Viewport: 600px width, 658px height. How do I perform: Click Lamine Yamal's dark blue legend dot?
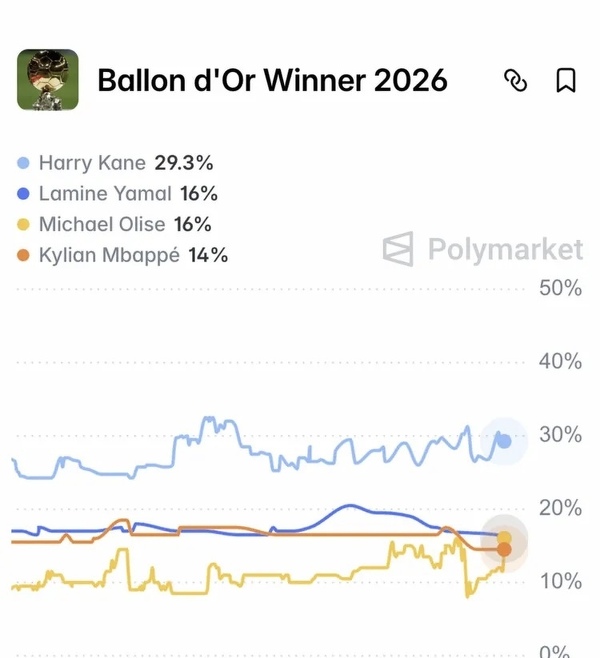[24, 194]
